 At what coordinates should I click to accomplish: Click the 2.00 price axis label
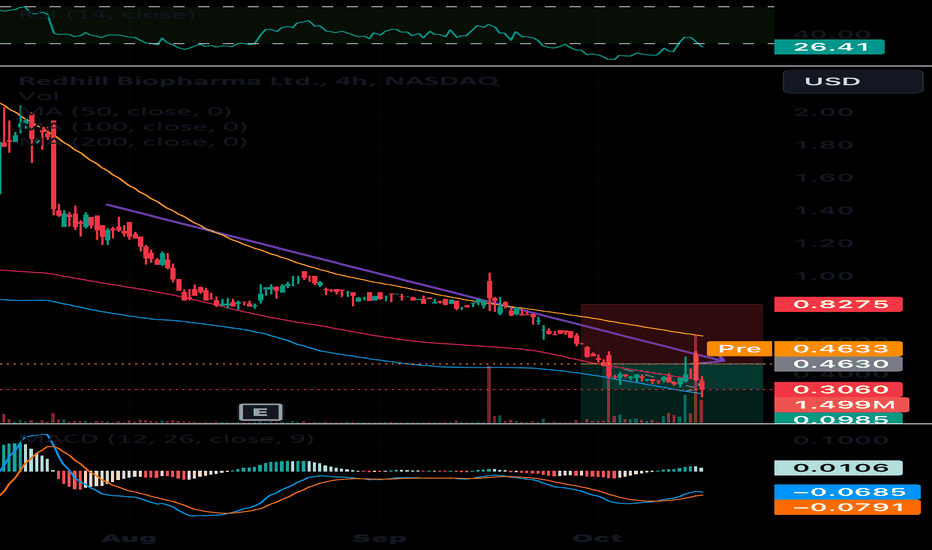(824, 112)
